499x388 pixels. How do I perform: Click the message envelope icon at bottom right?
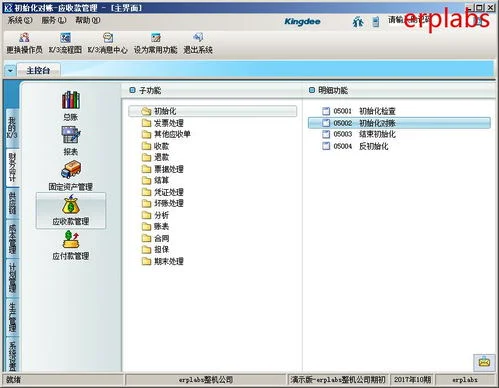(x=484, y=362)
